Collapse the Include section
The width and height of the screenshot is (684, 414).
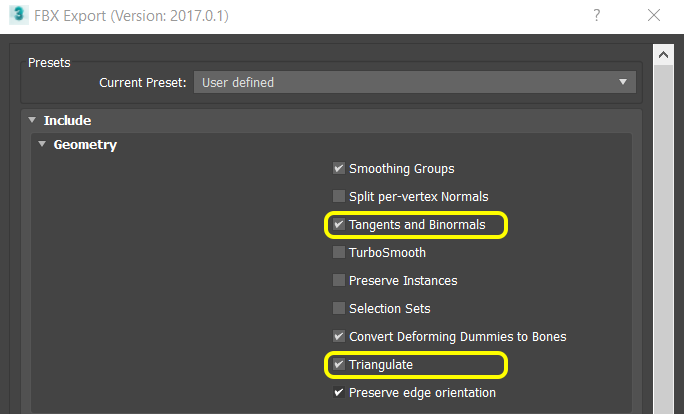pyautogui.click(x=32, y=120)
